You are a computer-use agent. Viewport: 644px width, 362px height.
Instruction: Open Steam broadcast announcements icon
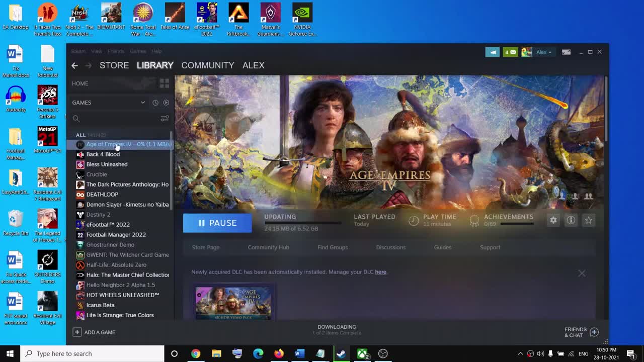coord(493,52)
